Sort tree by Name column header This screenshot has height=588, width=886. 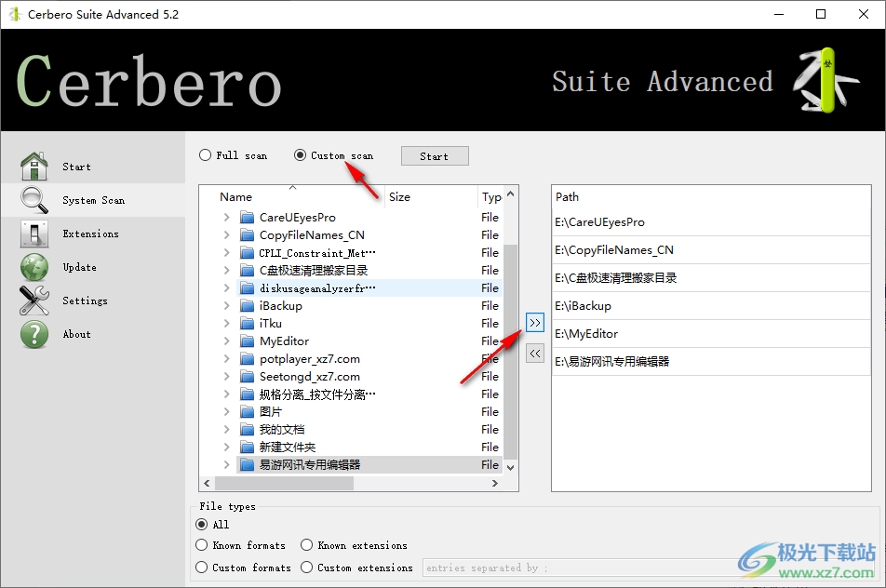pyautogui.click(x=292, y=196)
